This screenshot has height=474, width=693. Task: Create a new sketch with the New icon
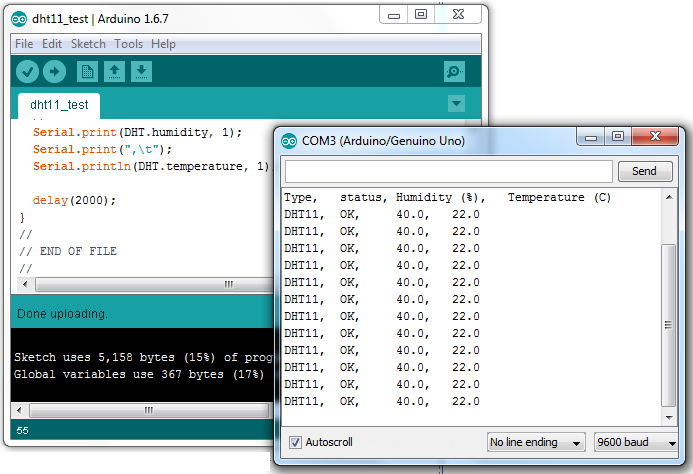pyautogui.click(x=87, y=72)
